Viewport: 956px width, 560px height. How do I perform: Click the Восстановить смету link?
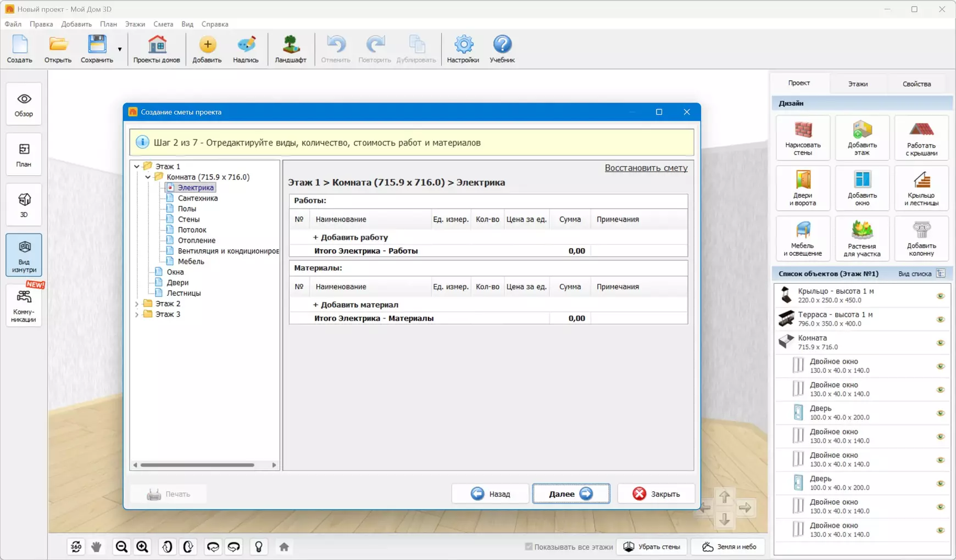(646, 168)
